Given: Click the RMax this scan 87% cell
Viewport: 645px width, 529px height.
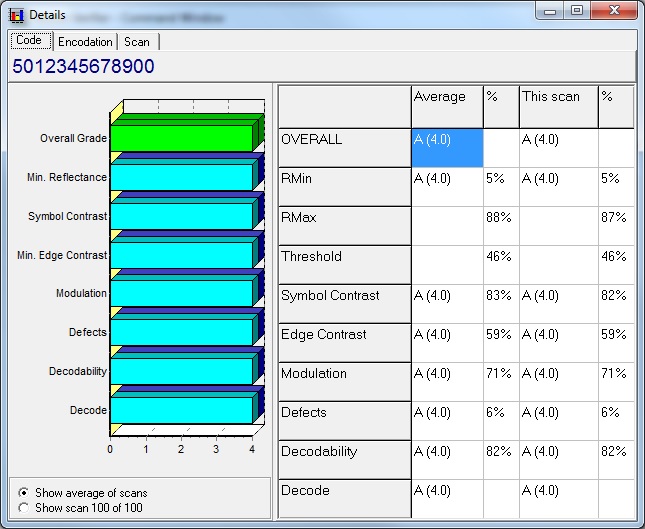Looking at the screenshot, I should [616, 226].
